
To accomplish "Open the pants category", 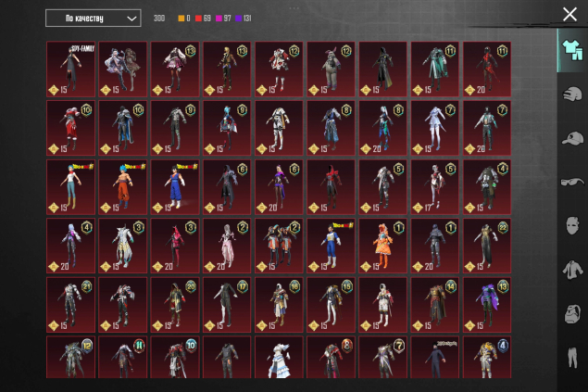I will [x=572, y=358].
